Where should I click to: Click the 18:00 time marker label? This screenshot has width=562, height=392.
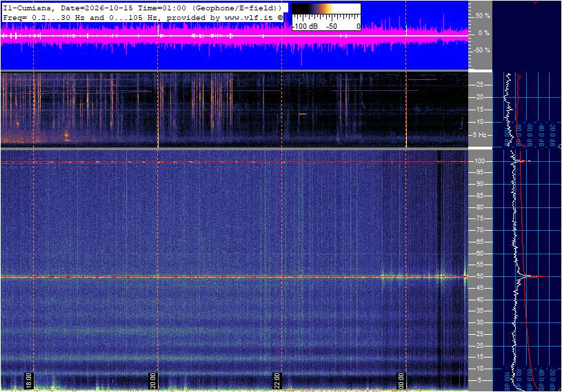[x=29, y=380]
